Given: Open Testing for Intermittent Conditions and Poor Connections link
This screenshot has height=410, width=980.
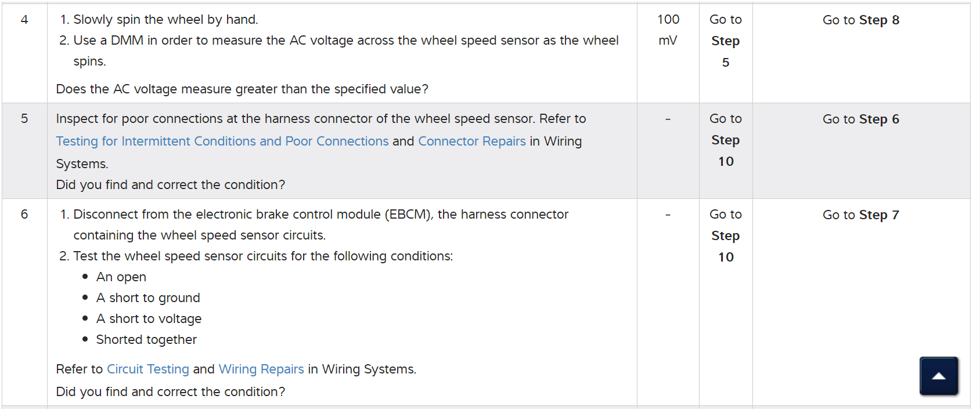Looking at the screenshot, I should [x=222, y=141].
